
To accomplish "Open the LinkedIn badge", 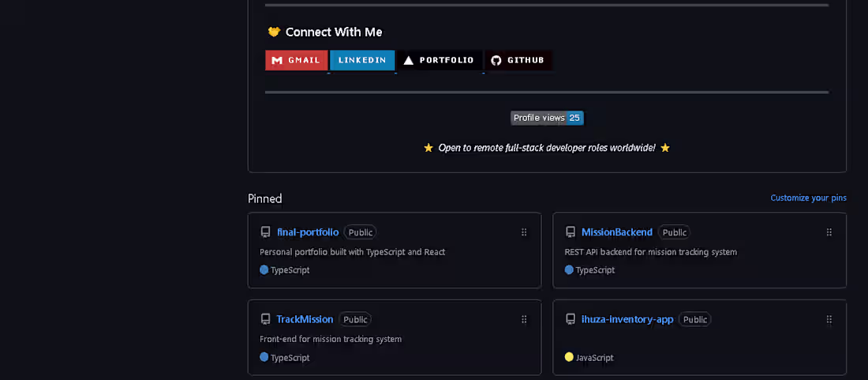I will 362,60.
